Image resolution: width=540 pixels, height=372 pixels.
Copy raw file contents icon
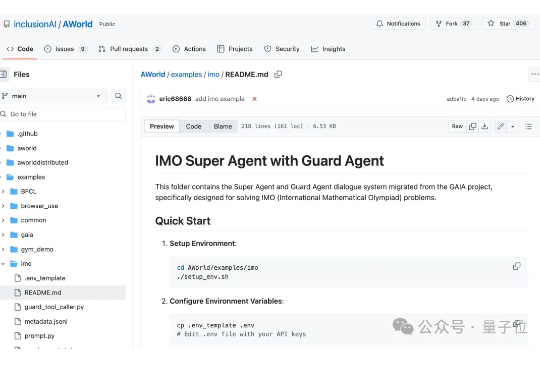tap(472, 126)
